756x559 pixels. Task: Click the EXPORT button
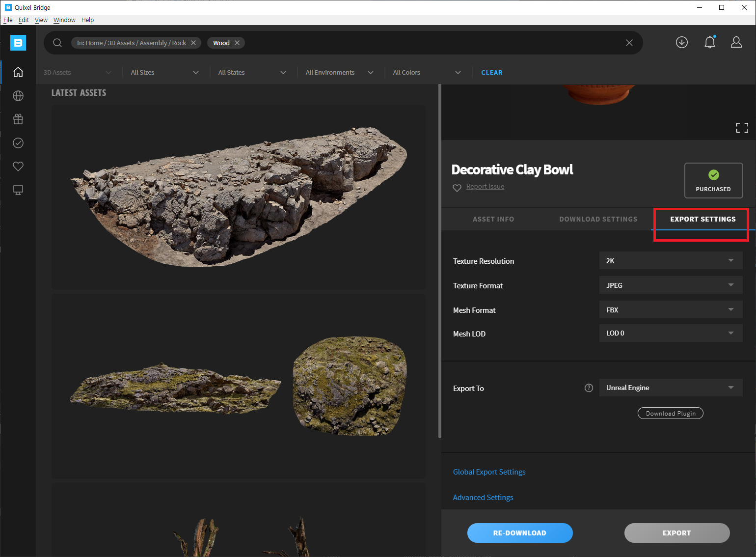coord(677,533)
